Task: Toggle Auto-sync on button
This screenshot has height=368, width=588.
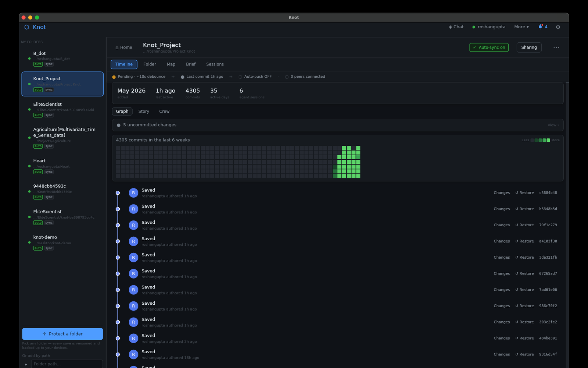Action: pyautogui.click(x=489, y=47)
